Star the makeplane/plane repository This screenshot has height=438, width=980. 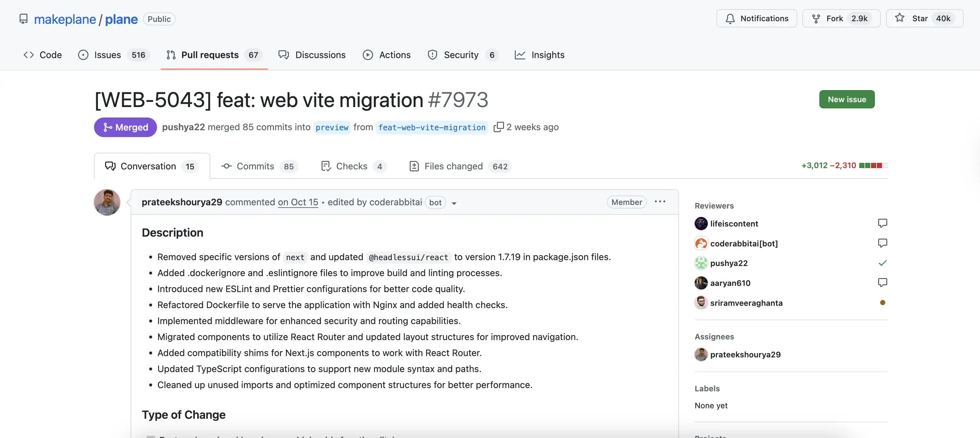click(925, 18)
